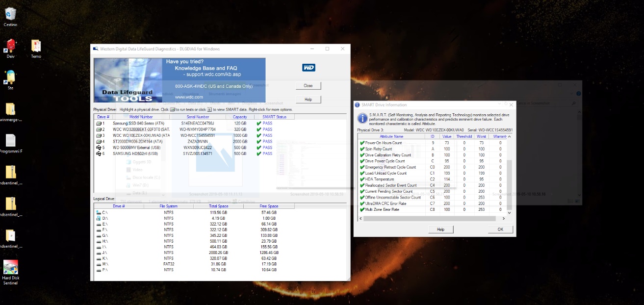Sort physical drives by Serial Number header
This screenshot has width=644, height=305.
198,117
